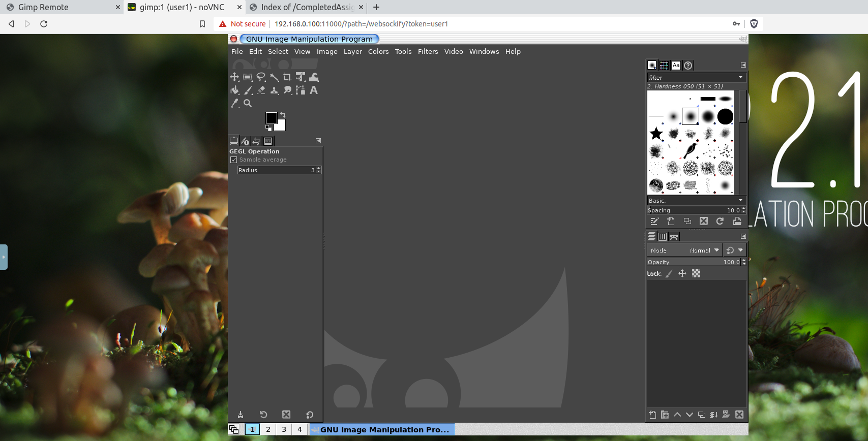This screenshot has width=868, height=441.
Task: Duplicate the selected brush
Action: tap(687, 221)
